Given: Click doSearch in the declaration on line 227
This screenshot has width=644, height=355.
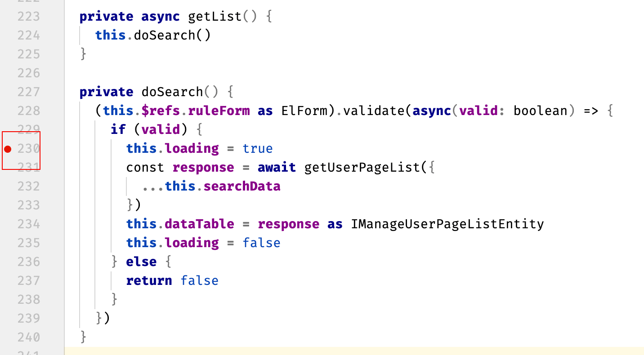Looking at the screenshot, I should tap(172, 92).
